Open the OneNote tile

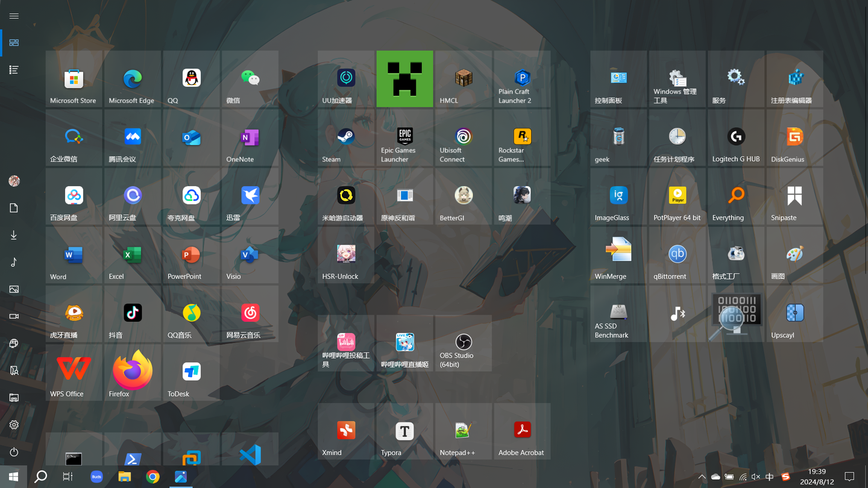click(250, 137)
